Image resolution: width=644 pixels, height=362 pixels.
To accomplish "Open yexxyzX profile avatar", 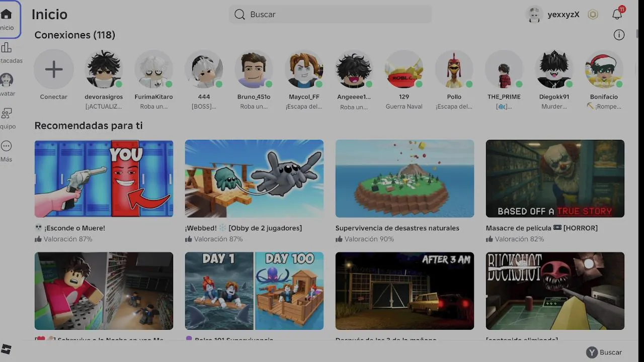I will (534, 15).
